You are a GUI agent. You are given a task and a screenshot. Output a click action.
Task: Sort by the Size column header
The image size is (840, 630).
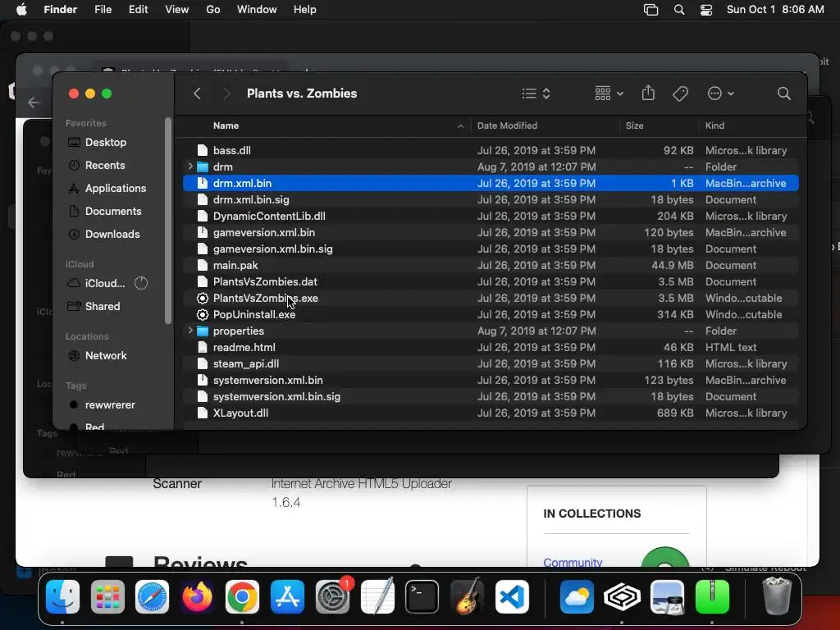(x=634, y=126)
